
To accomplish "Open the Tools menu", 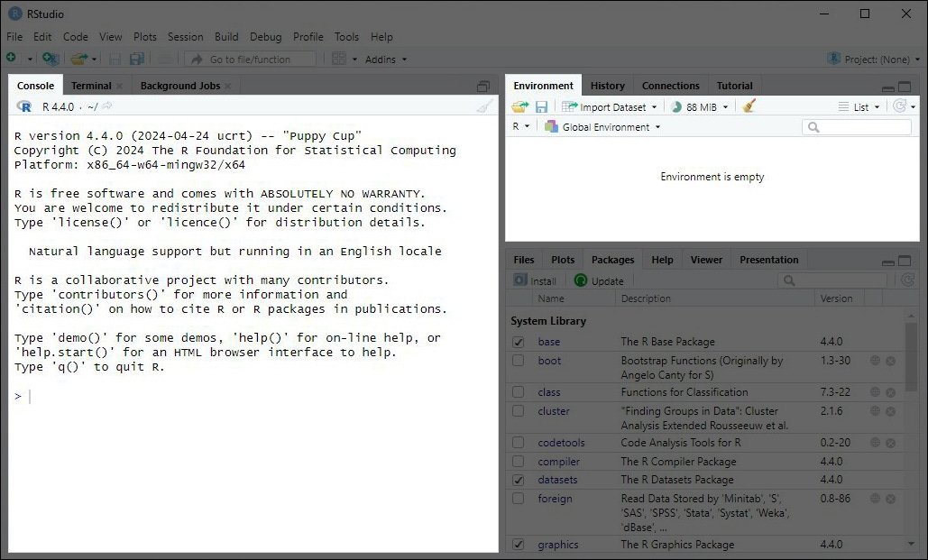I will point(346,37).
